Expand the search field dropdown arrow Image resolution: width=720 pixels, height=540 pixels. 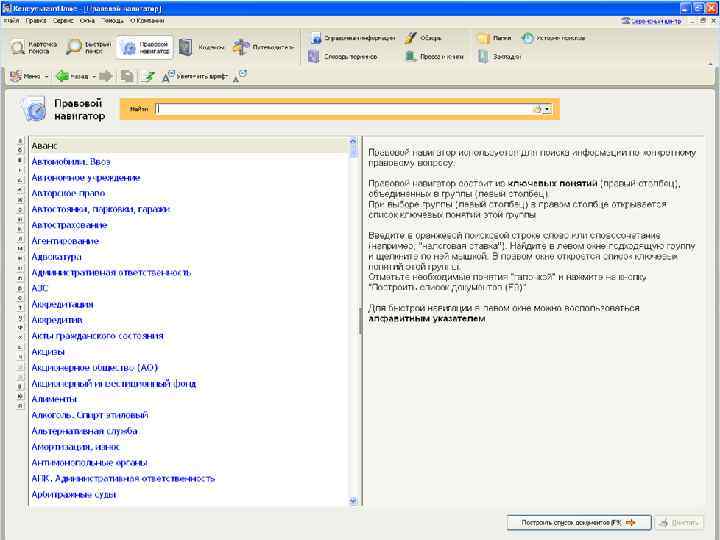click(547, 109)
